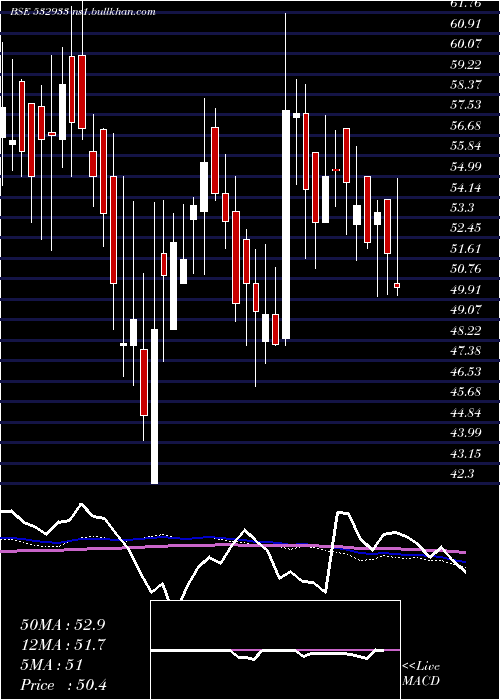This screenshot has height=700, width=500.
Task: Select the 44.84 price axis label
Action: 466,412
